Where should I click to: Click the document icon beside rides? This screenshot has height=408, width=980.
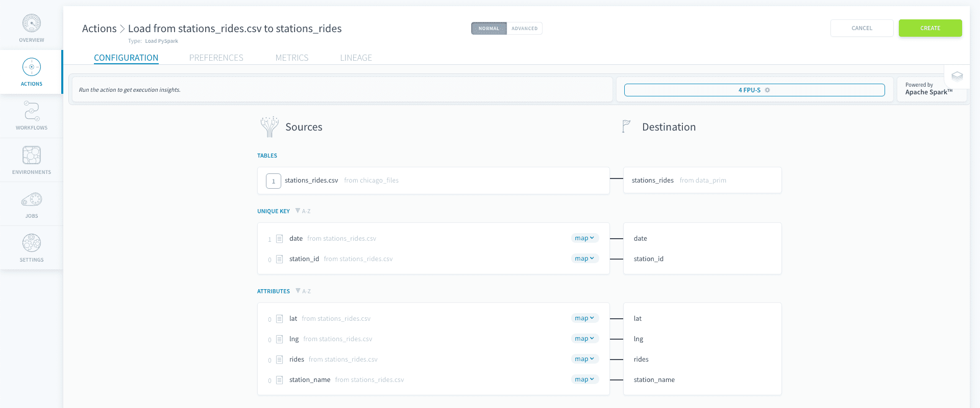pyautogui.click(x=280, y=360)
